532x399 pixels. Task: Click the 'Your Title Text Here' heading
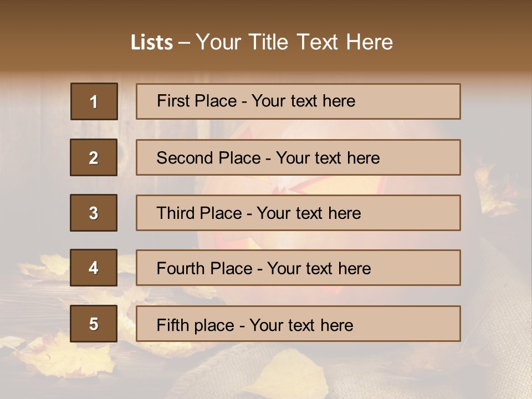[x=294, y=42]
